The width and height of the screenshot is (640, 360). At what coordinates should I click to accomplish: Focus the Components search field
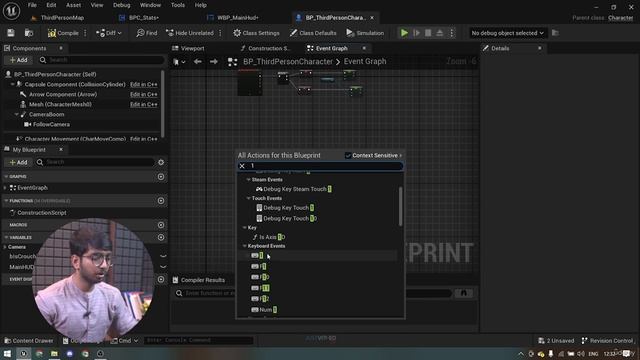pos(101,60)
